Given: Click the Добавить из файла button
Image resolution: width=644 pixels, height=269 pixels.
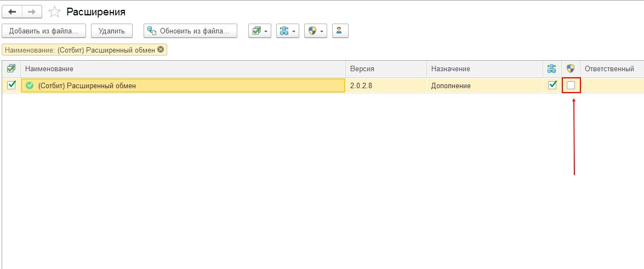Looking at the screenshot, I should click(44, 31).
